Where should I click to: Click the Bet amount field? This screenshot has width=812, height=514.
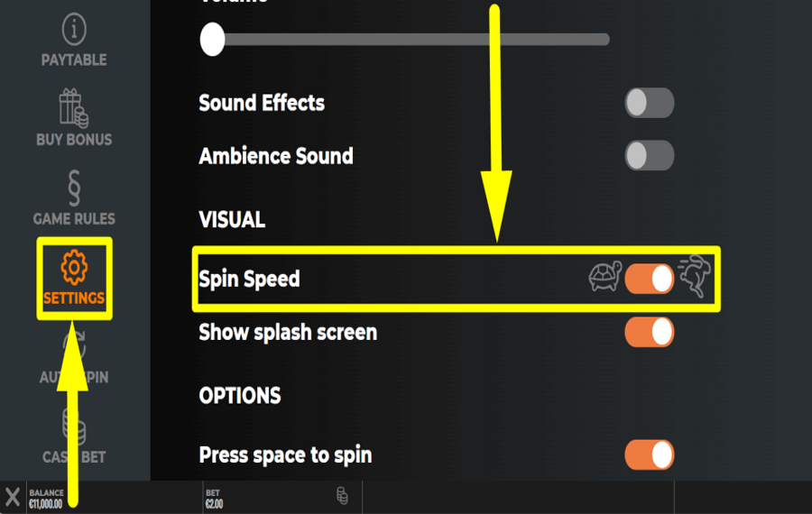[x=215, y=503]
